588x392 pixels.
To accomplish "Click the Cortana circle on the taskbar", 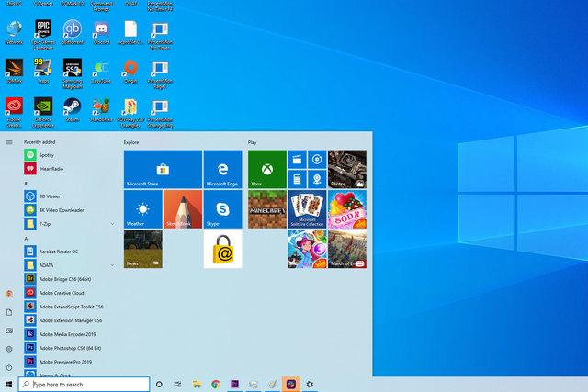I will 159,384.
